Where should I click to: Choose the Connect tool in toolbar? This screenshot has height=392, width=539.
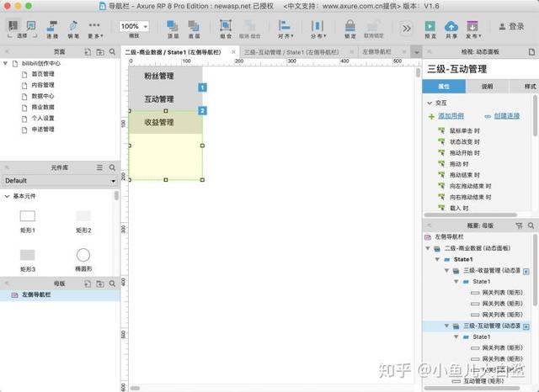52,29
